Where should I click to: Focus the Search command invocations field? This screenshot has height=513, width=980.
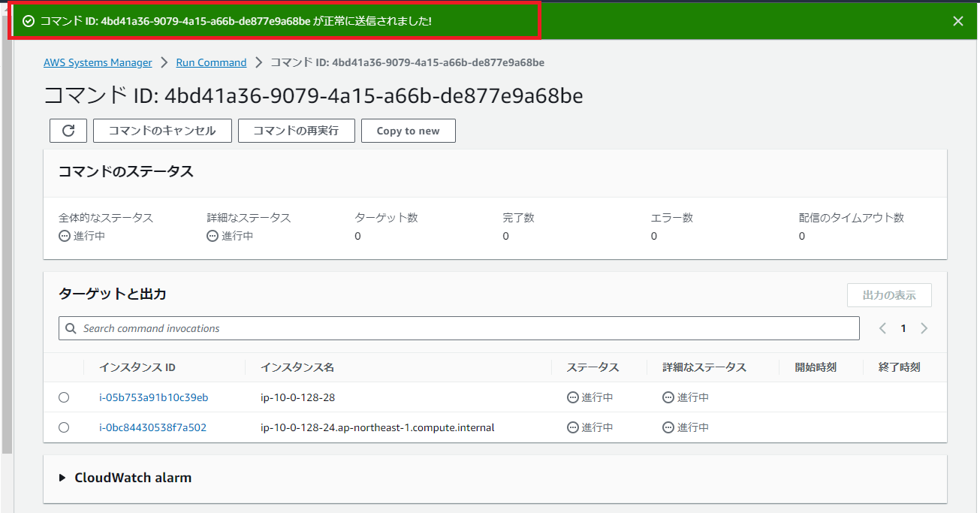coord(459,328)
